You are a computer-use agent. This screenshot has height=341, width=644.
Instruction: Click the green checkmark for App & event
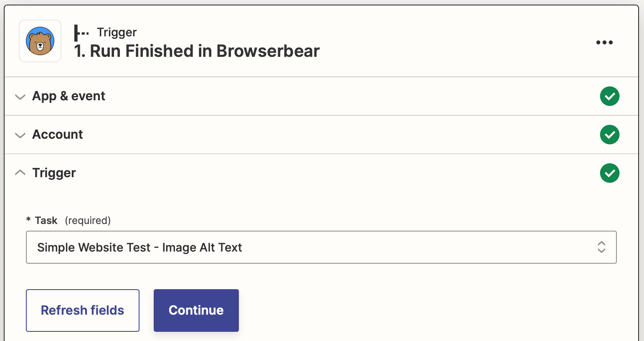click(609, 96)
